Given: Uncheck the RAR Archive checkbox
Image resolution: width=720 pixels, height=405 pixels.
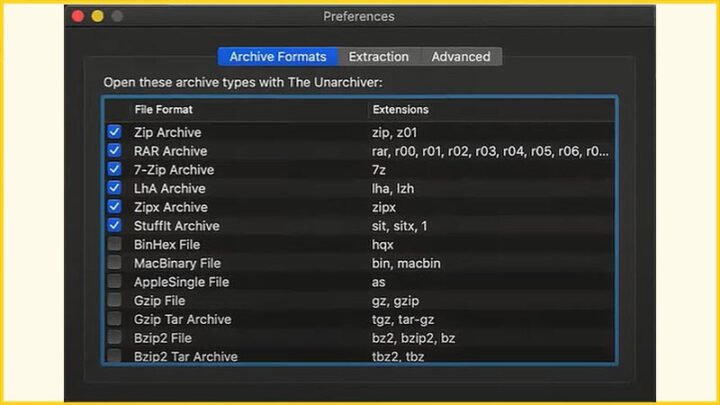Looking at the screenshot, I should tap(114, 151).
